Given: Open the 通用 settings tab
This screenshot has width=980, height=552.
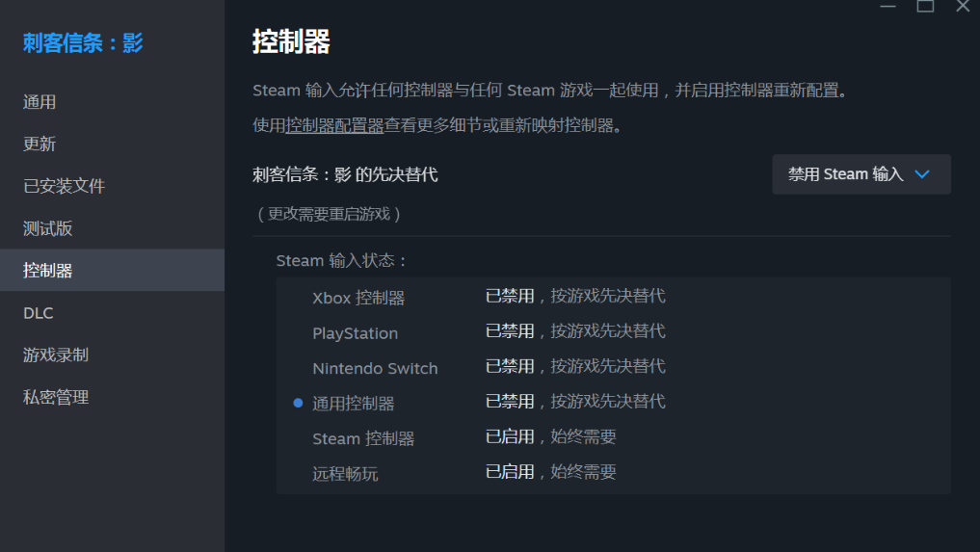Looking at the screenshot, I should pos(40,102).
